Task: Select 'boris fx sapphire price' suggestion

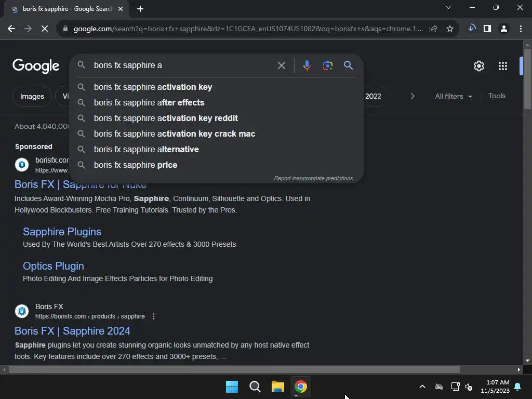Action: coord(216,165)
